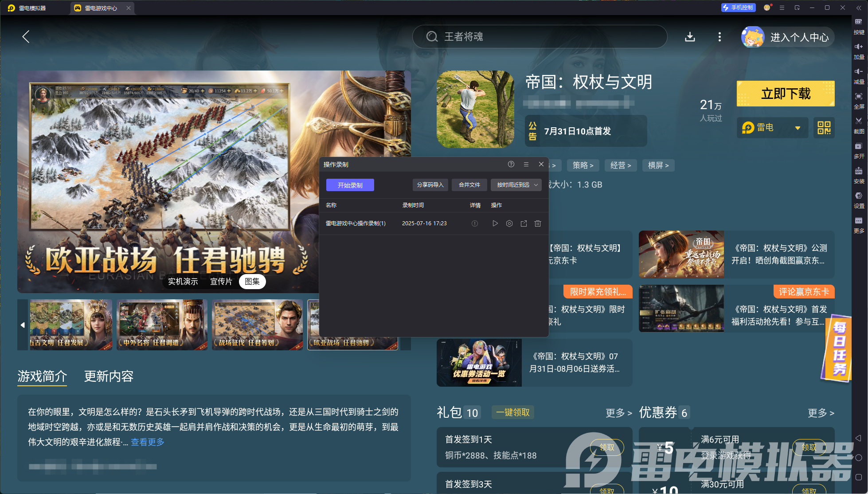
Task: Click the screenshot scissors icon in sidebar
Action: pyautogui.click(x=859, y=121)
